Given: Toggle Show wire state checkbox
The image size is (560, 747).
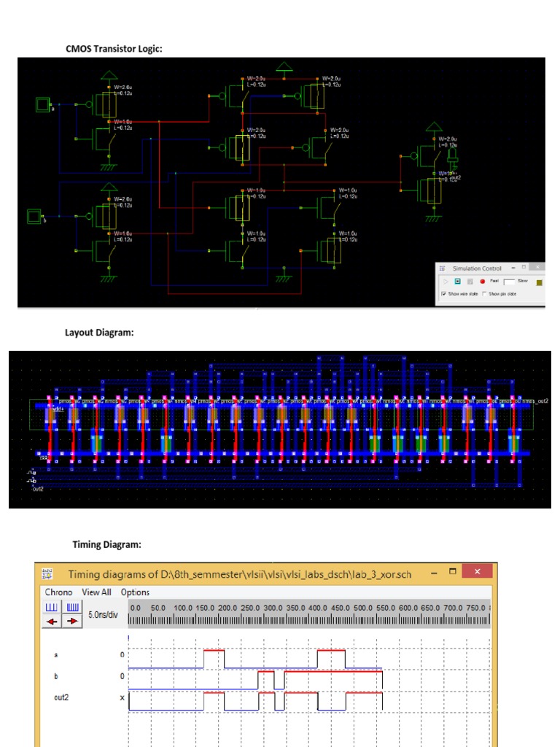Looking at the screenshot, I should 444,294.
